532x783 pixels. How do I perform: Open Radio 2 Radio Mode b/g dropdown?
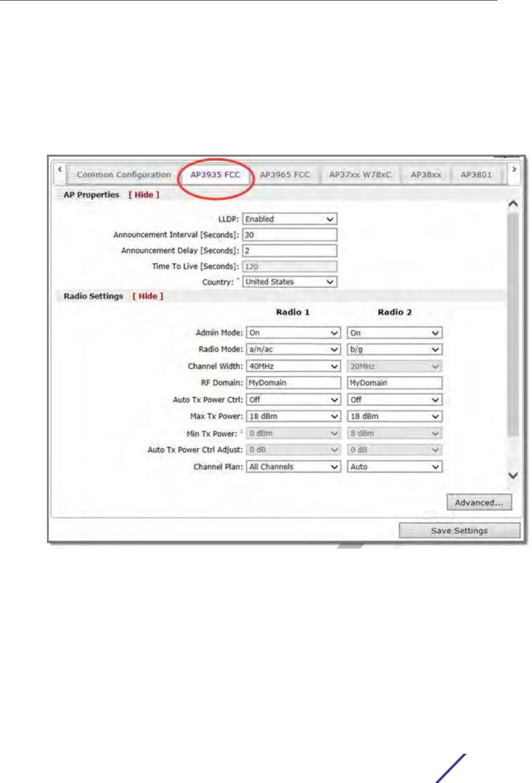click(x=395, y=349)
